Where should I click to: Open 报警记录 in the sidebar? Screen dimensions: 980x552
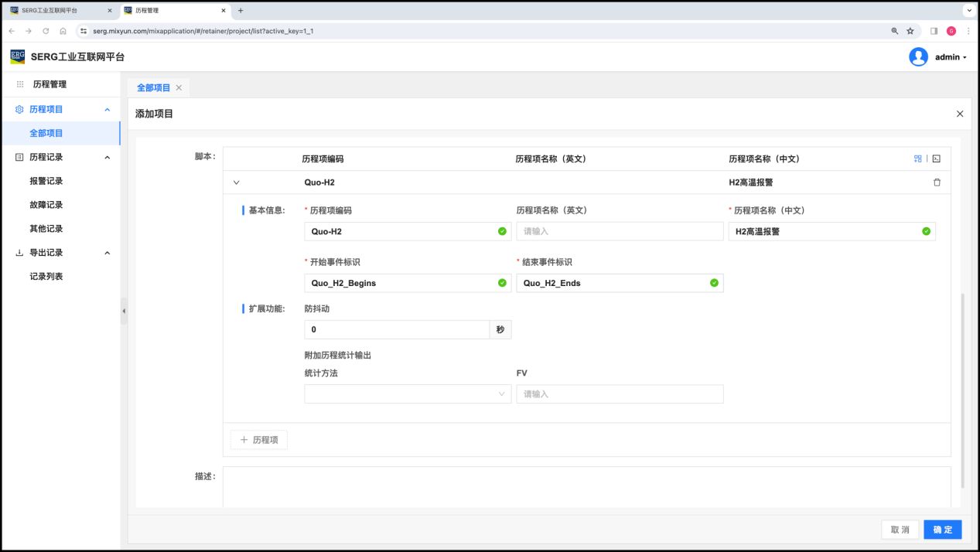(x=46, y=181)
